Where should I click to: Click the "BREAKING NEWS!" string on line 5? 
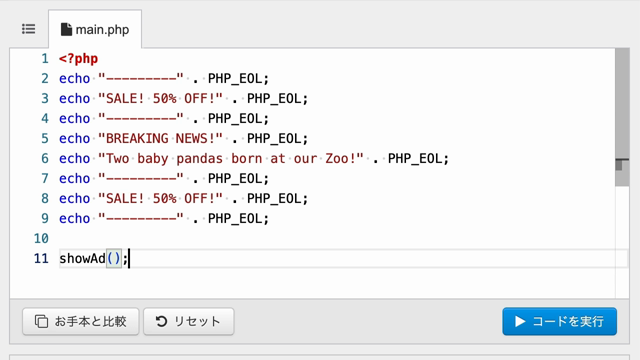coord(160,139)
